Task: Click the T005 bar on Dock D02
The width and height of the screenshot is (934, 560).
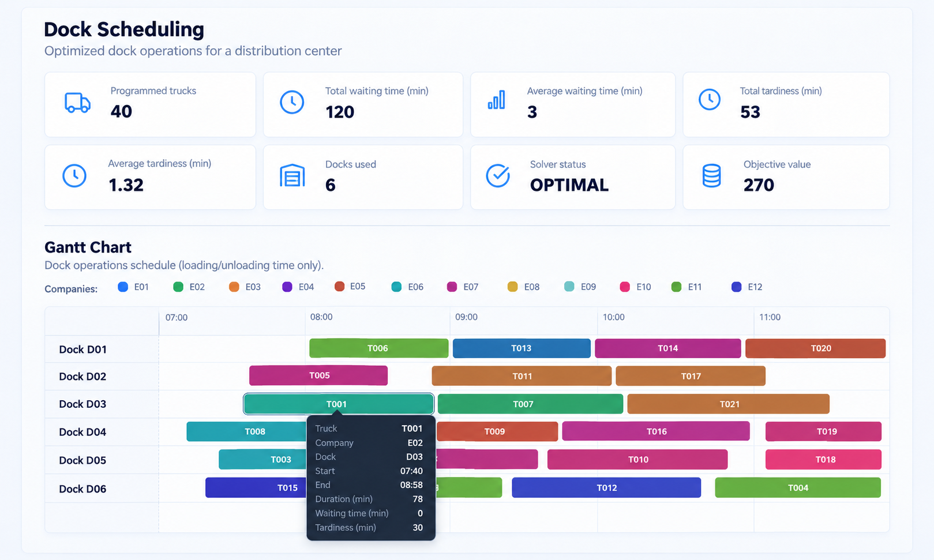Action: [x=318, y=375]
